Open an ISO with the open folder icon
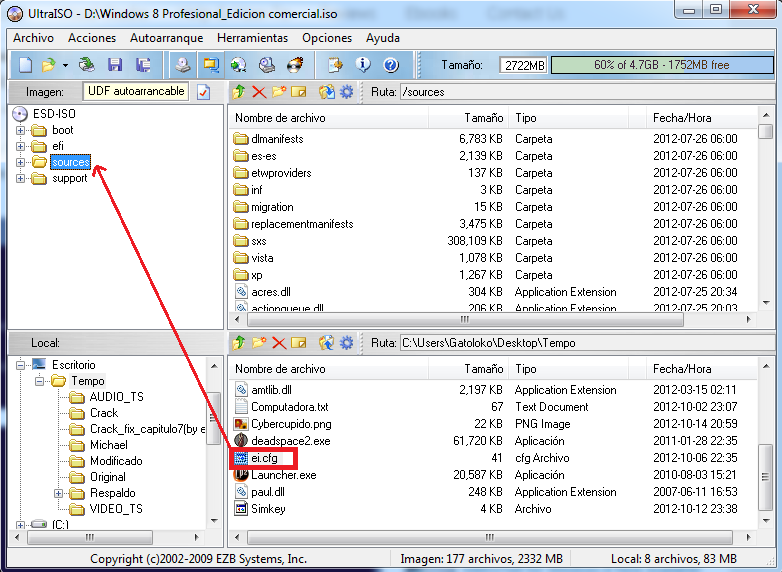The image size is (782, 572). point(49,65)
